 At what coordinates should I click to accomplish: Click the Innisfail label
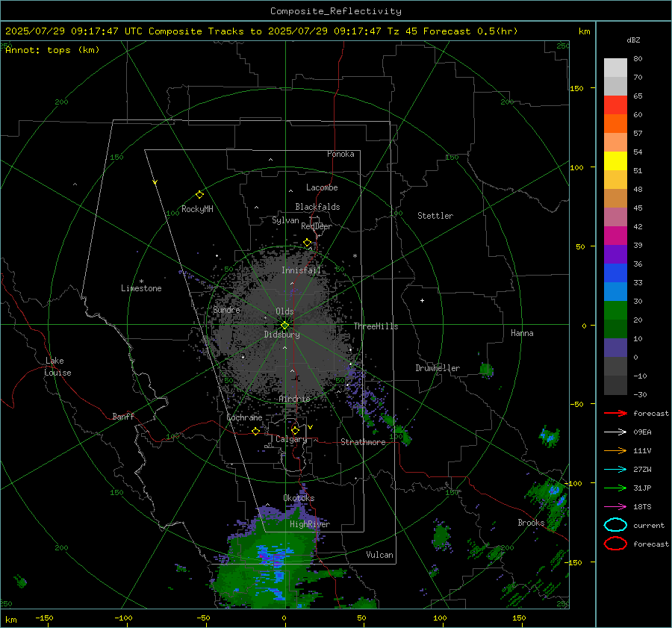coord(301,270)
